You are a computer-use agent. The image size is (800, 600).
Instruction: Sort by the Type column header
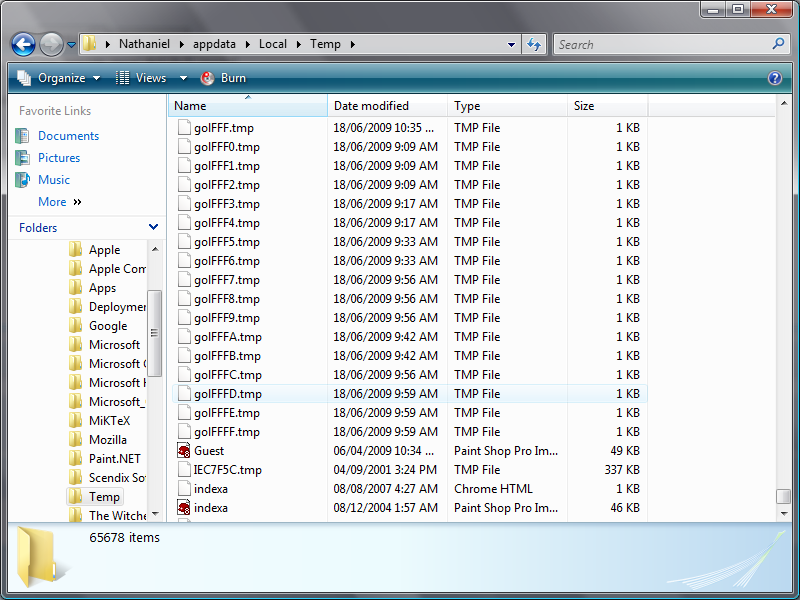[x=508, y=106]
